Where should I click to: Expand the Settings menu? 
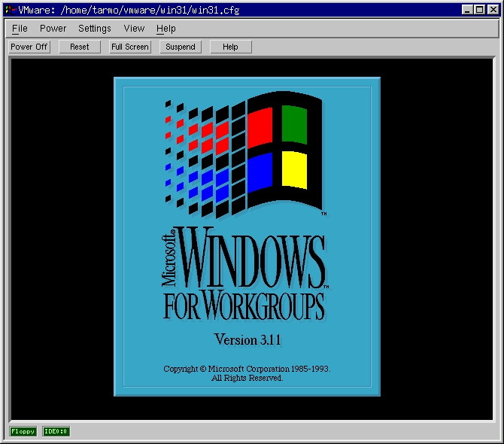click(x=94, y=29)
